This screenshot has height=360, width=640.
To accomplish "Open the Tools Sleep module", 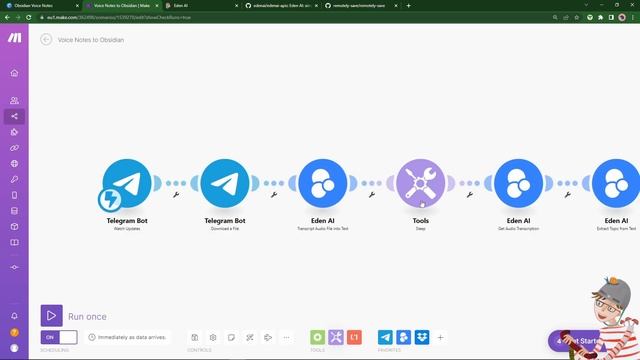I will (421, 183).
